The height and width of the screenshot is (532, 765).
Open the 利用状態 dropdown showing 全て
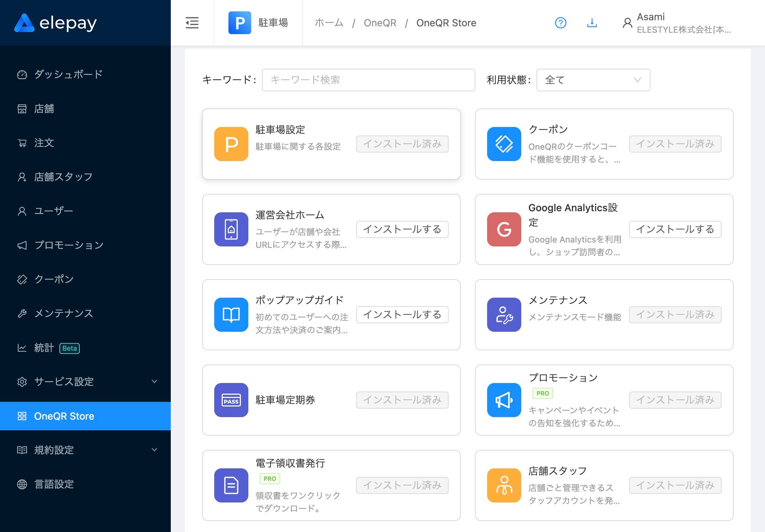coord(593,80)
